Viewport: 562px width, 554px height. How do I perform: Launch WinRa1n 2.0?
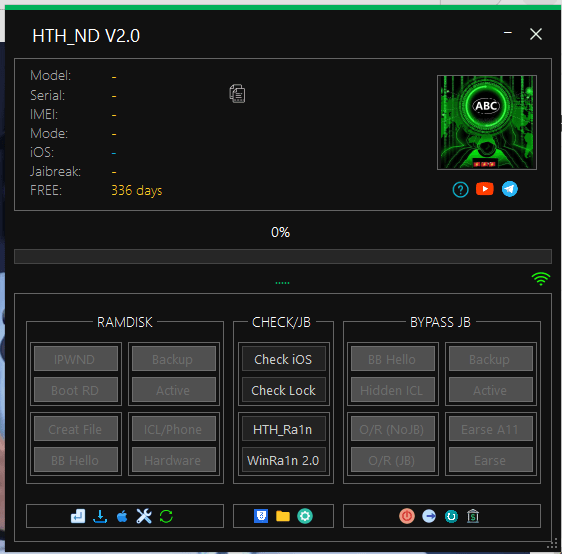284,460
